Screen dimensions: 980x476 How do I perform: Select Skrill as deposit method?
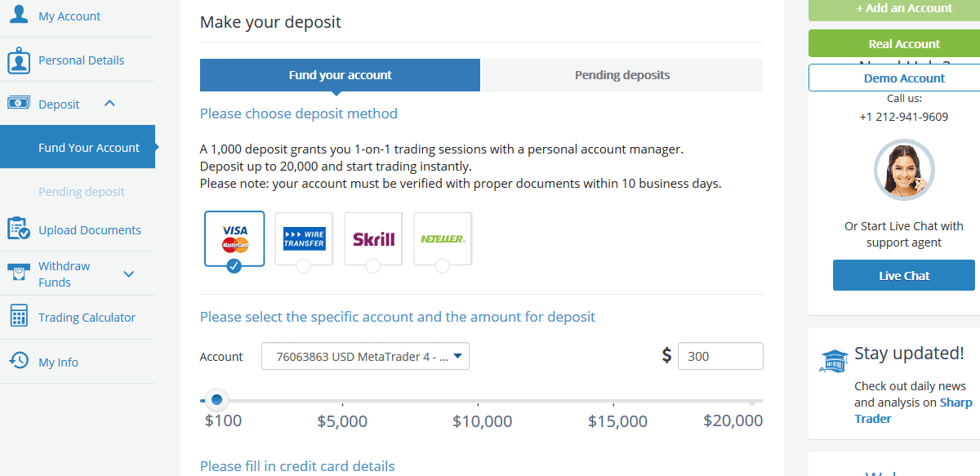tap(373, 239)
